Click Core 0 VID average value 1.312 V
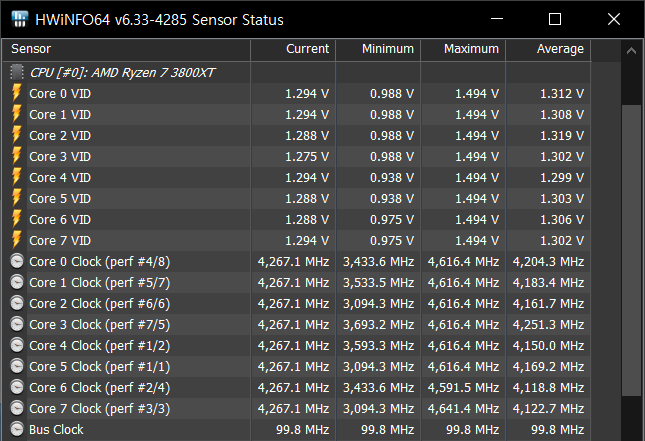Image resolution: width=645 pixels, height=441 pixels. click(x=562, y=93)
